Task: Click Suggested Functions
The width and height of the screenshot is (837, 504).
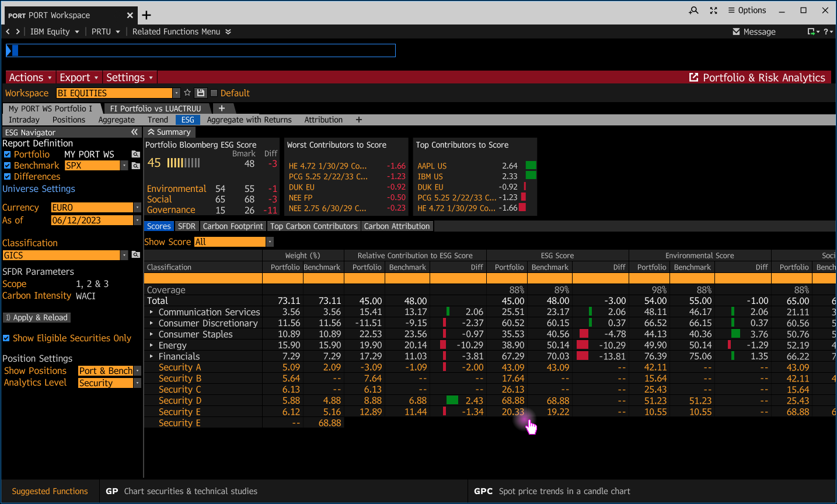Action: (x=50, y=491)
